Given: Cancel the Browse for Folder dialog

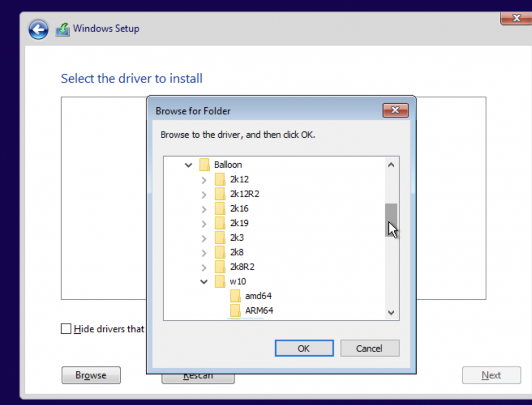Looking at the screenshot, I should click(370, 348).
